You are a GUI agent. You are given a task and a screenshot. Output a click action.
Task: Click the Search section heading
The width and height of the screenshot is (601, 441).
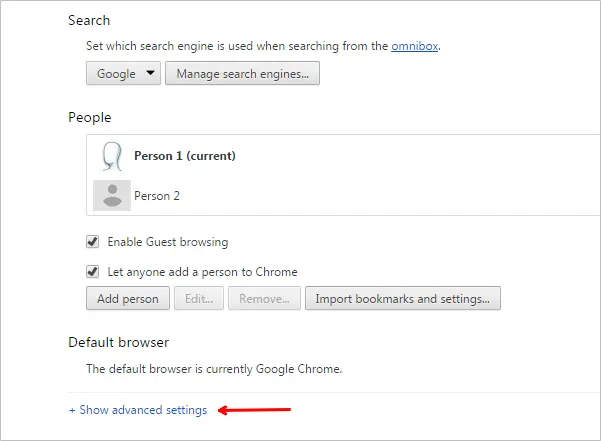[89, 20]
